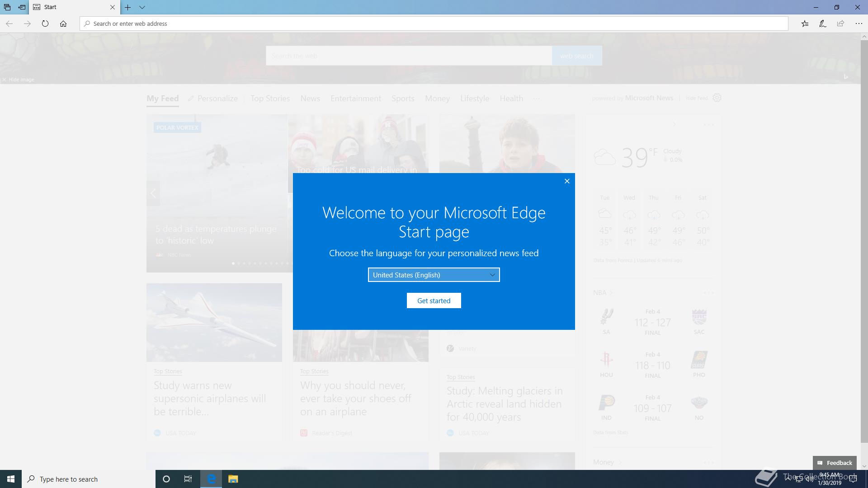This screenshot has height=488, width=868.
Task: Focus the address bar search field
Action: (x=434, y=23)
